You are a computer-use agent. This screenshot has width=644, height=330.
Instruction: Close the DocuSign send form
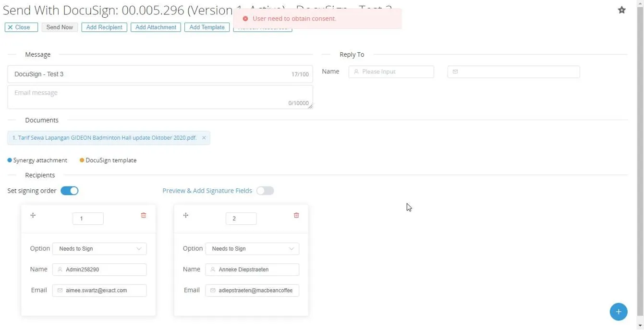coord(21,27)
